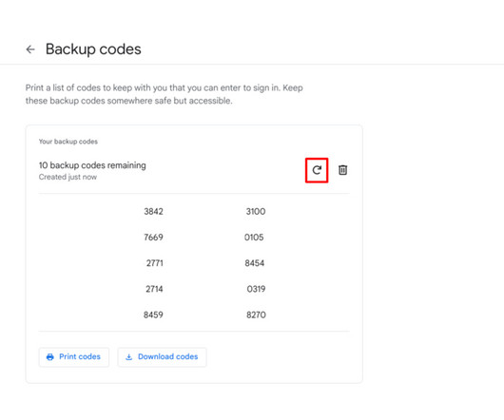504x420 pixels.
Task: Select backup code 3100
Action: [256, 211]
